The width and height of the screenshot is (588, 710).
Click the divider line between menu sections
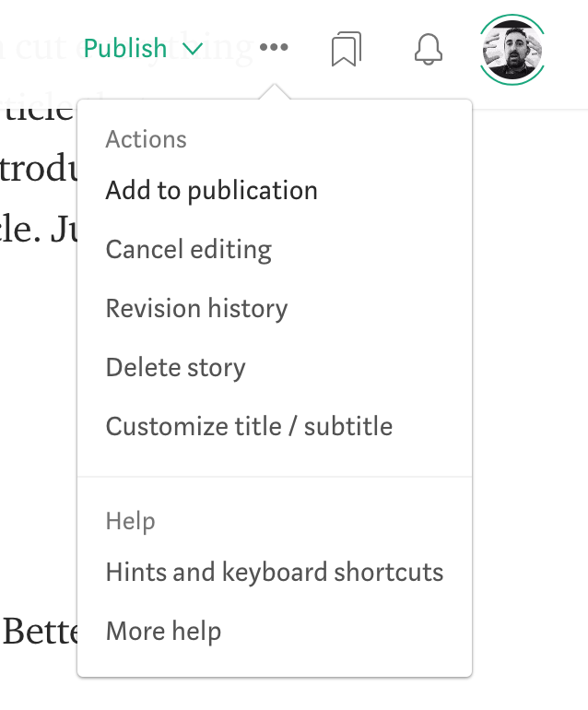pos(275,477)
